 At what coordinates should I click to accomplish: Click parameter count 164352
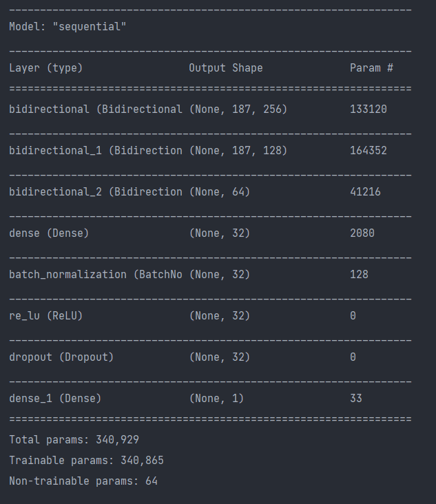(368, 151)
